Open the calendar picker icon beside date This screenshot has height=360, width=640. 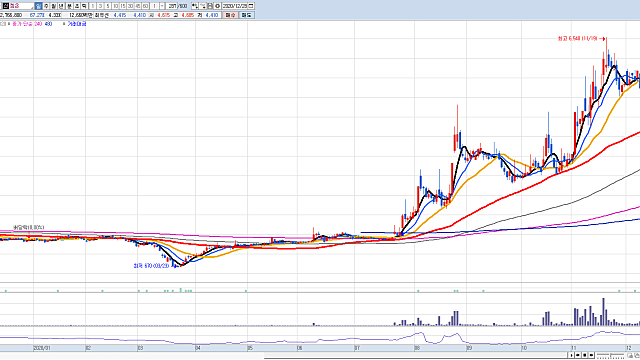click(251, 6)
